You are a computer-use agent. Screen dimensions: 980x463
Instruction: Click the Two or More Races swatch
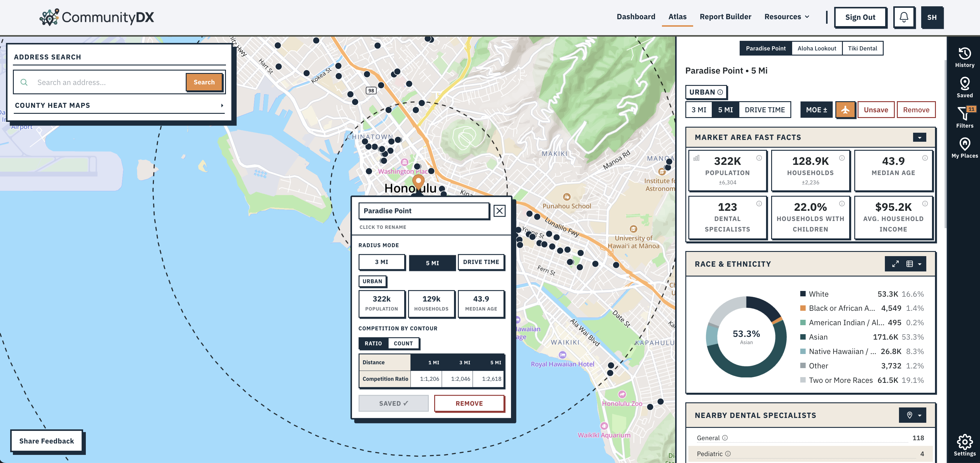pos(803,380)
